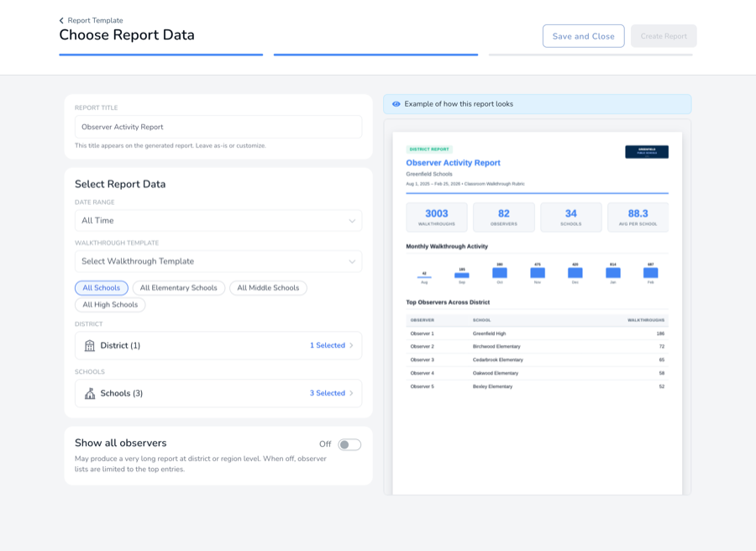Click the schools building icon
Image resolution: width=756 pixels, height=551 pixels.
pos(90,393)
